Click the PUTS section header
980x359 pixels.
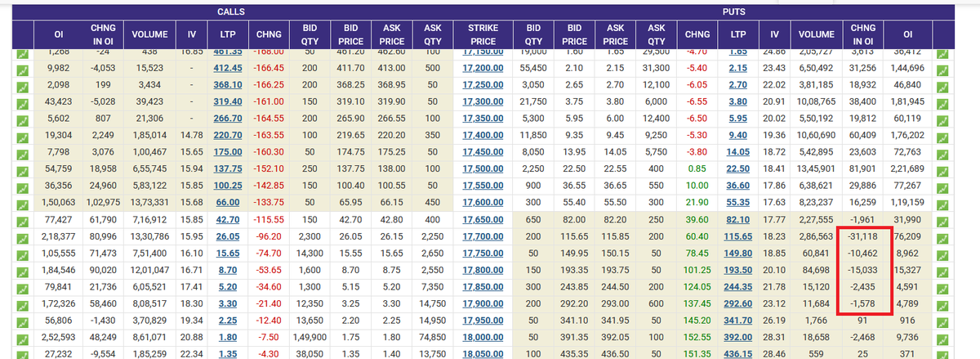coord(735,11)
